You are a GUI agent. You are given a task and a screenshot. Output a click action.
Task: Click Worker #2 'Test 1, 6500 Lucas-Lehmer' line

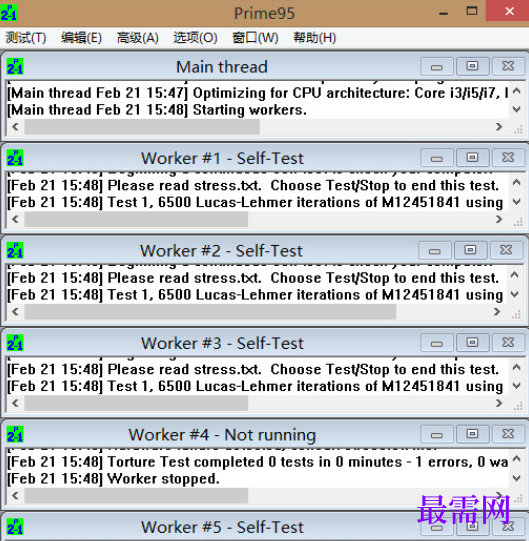coord(255,295)
